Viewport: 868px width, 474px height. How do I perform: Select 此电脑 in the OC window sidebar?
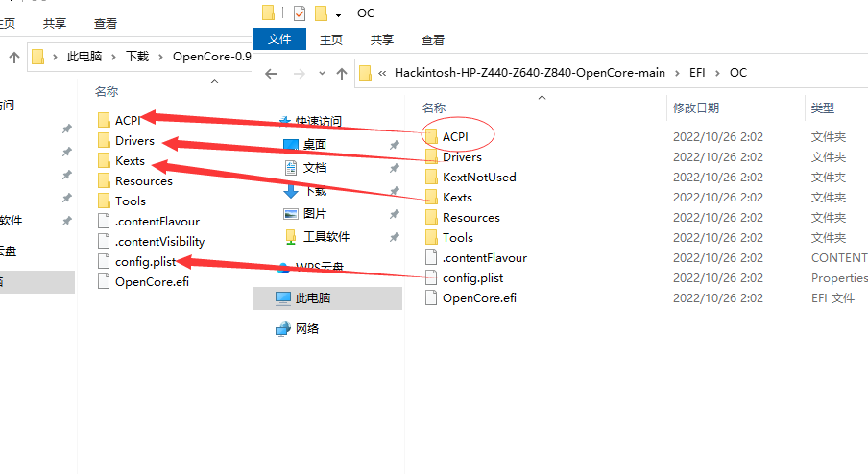[x=312, y=298]
